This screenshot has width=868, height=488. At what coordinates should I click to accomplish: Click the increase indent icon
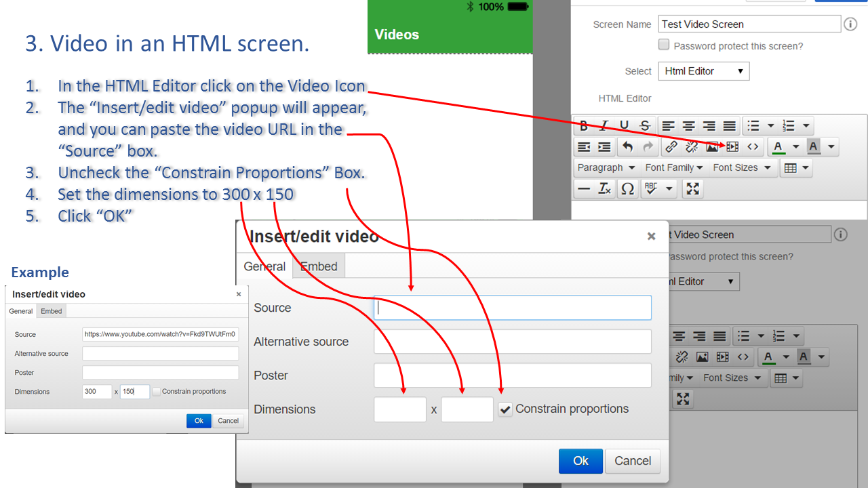click(604, 147)
